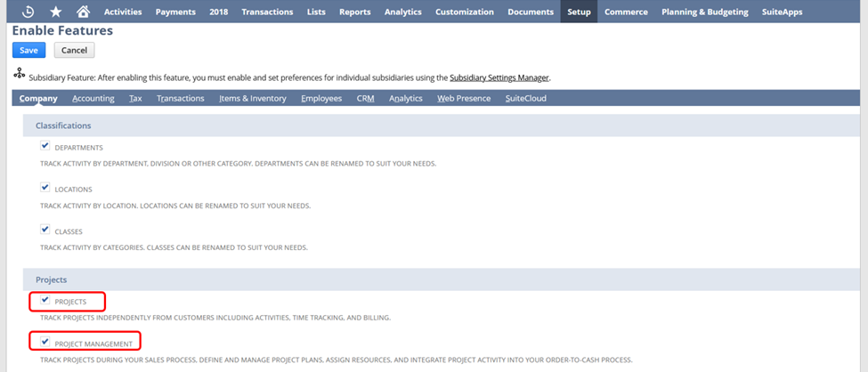
Task: Go to the Home house icon
Action: coord(83,12)
